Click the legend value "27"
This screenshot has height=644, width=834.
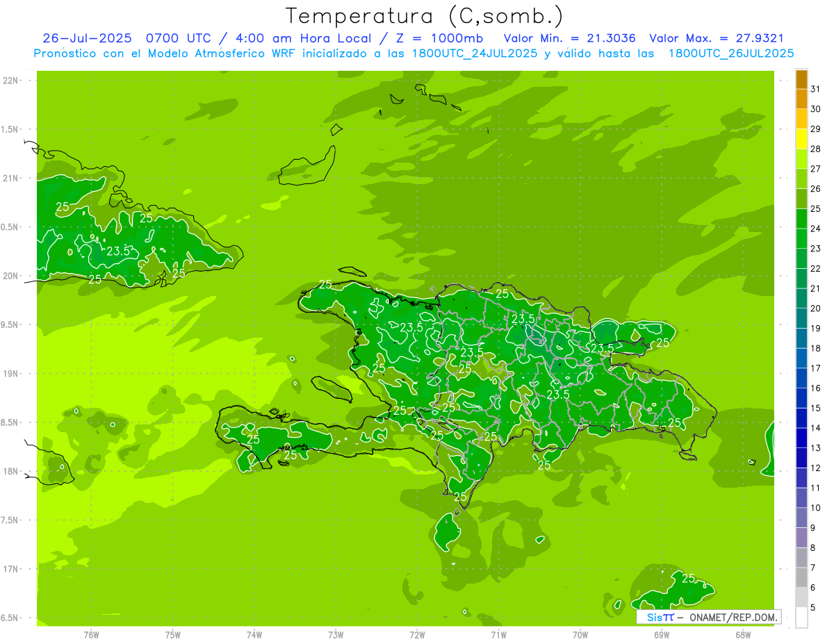[x=816, y=168]
